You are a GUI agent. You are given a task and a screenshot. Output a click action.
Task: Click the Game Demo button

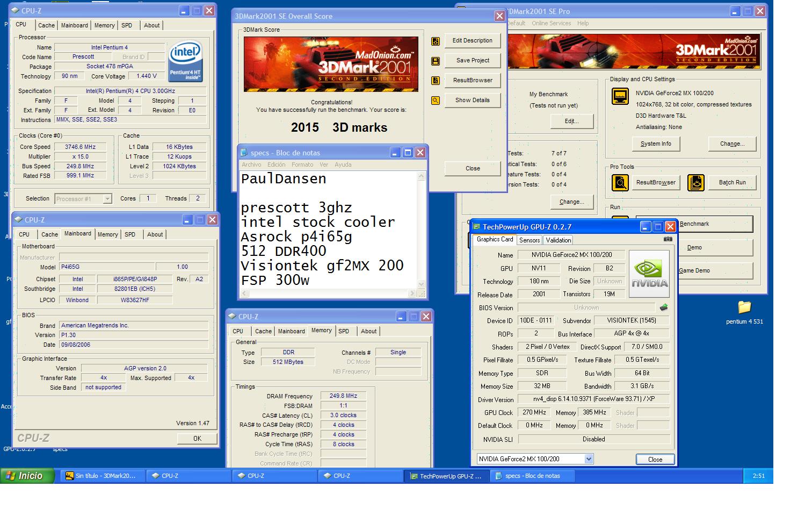[x=695, y=271]
